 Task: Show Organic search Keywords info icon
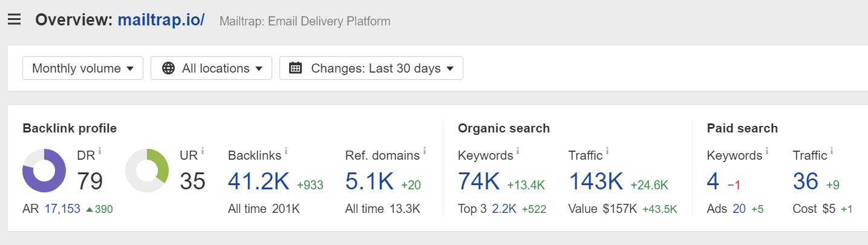518,151
